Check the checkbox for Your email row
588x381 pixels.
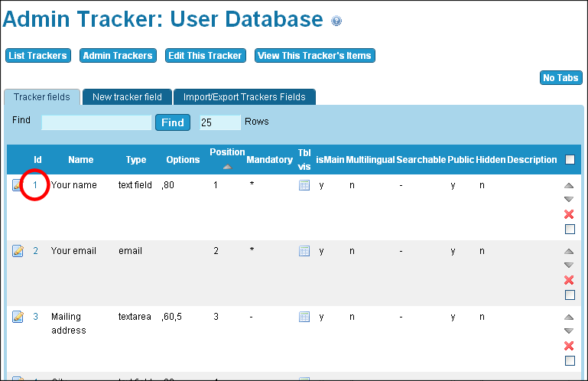(x=570, y=295)
